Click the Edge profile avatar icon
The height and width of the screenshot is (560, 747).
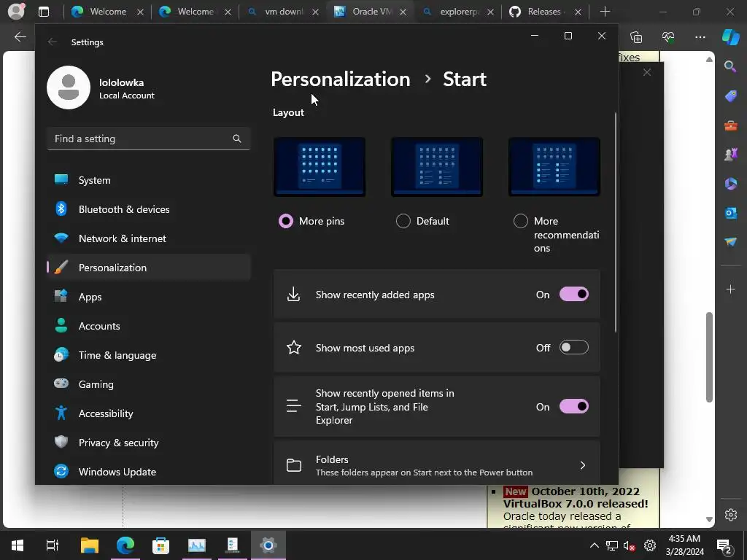(x=16, y=12)
